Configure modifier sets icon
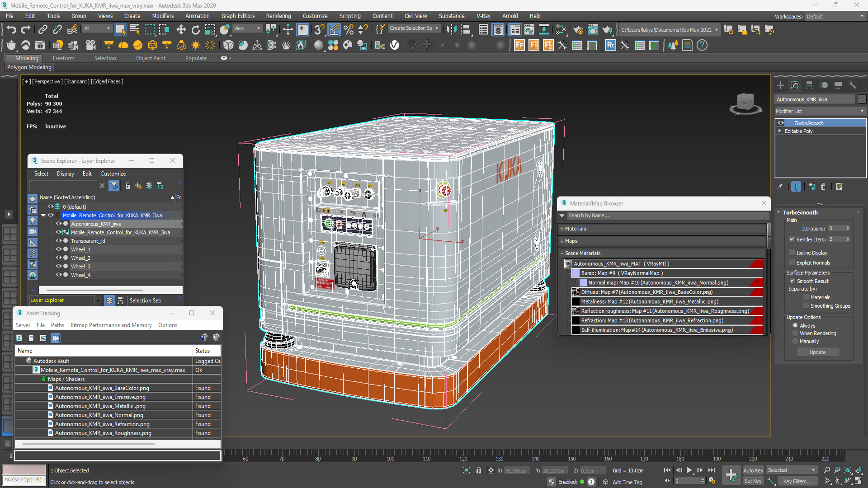This screenshot has height=488, width=868. pyautogui.click(x=840, y=187)
